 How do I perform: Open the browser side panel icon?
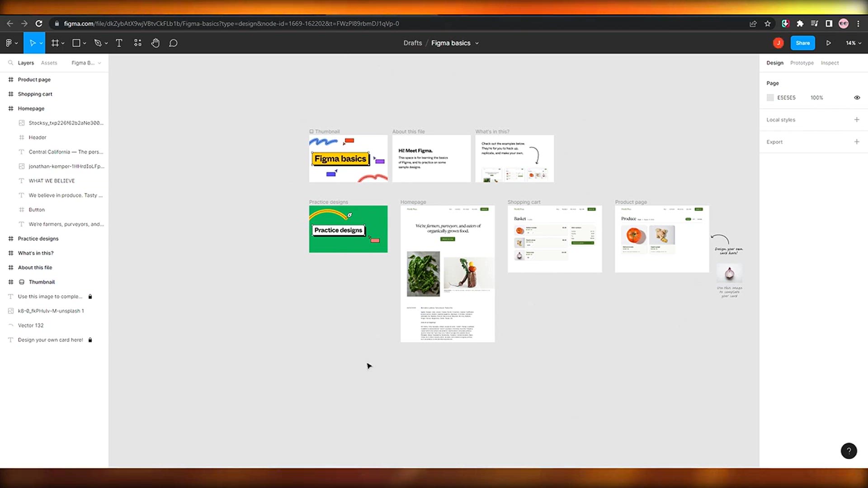tap(829, 23)
